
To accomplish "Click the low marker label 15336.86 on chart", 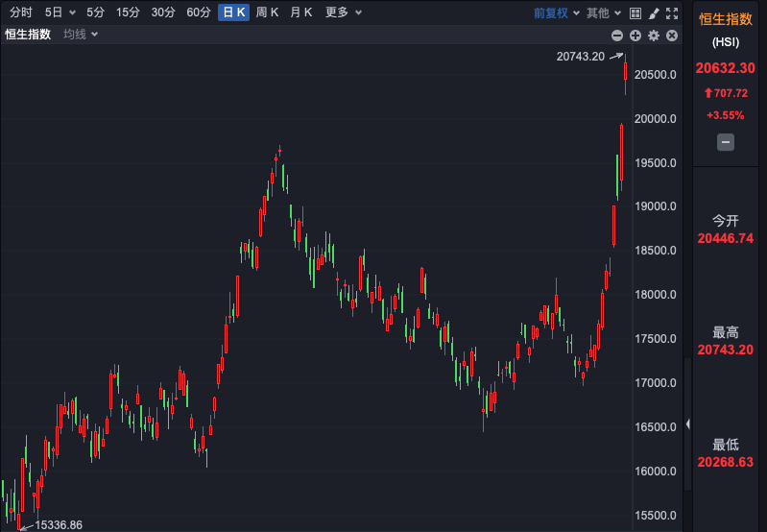I will [59, 525].
